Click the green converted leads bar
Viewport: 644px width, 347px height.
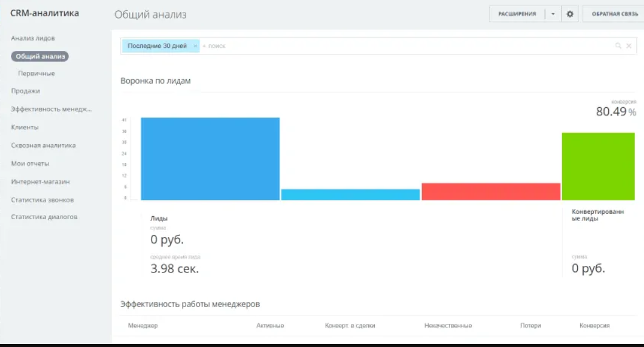point(598,167)
